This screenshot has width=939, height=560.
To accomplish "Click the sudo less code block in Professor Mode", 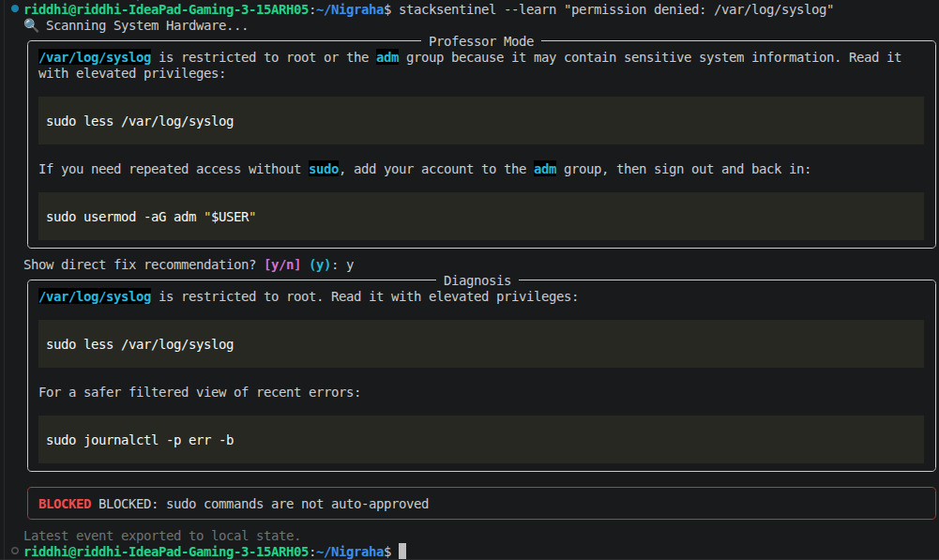I will 481,120.
